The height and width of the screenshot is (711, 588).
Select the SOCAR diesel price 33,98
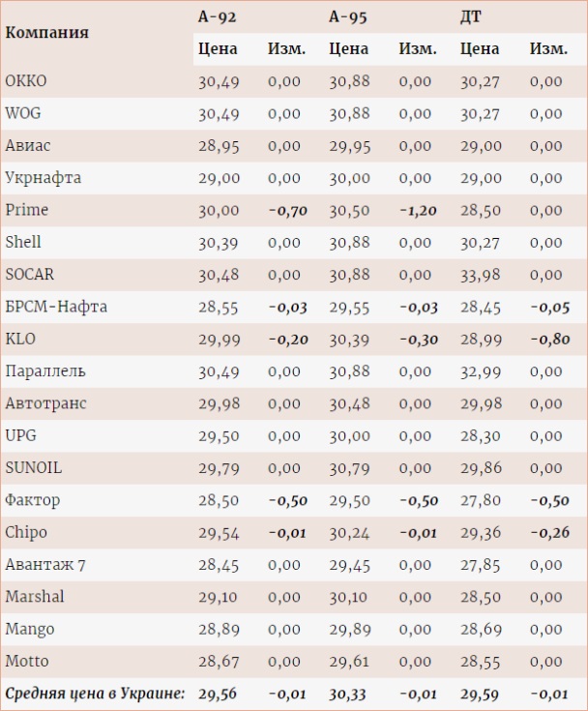481,275
